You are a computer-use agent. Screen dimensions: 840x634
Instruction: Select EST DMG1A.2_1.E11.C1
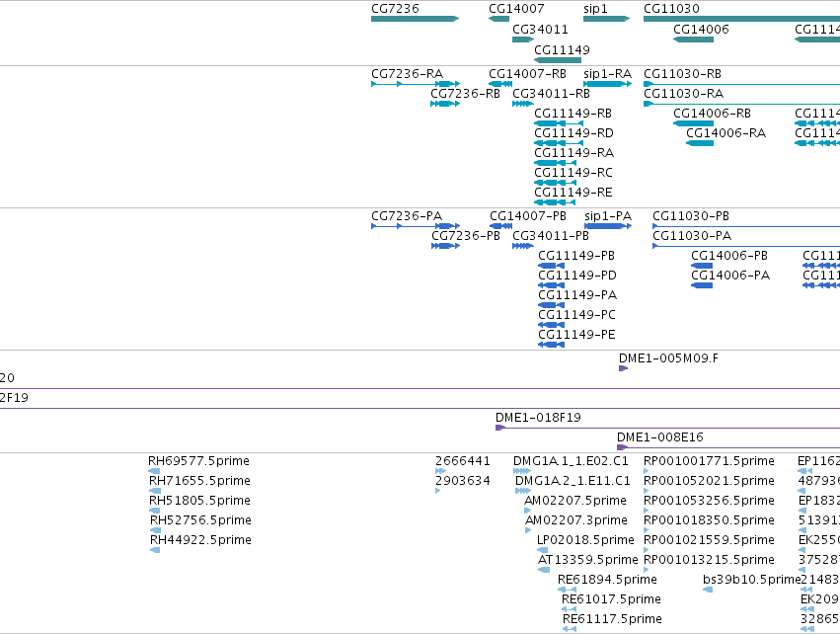tap(523, 491)
